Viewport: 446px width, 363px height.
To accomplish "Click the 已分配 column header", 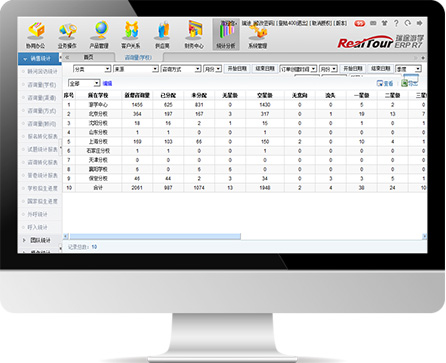I will [x=168, y=95].
